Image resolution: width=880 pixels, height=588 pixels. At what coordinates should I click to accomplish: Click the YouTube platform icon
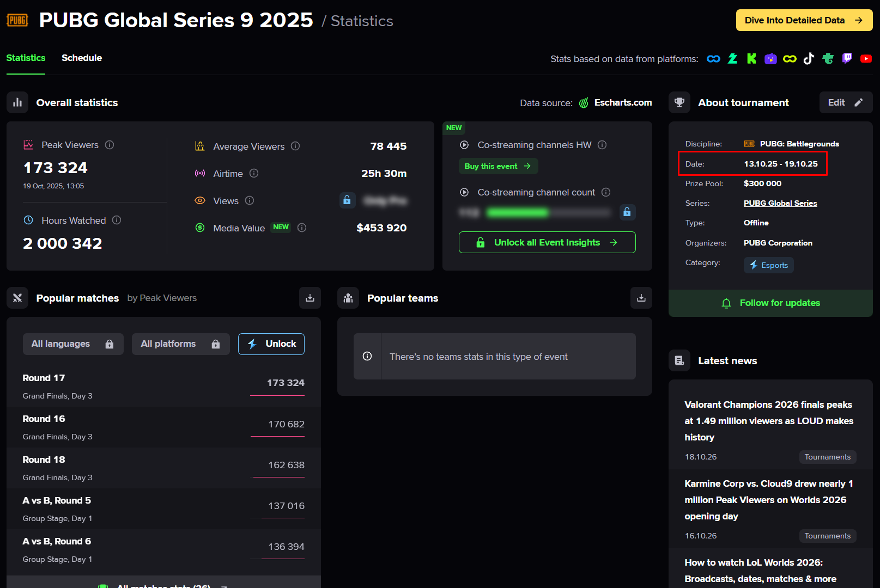pyautogui.click(x=866, y=59)
